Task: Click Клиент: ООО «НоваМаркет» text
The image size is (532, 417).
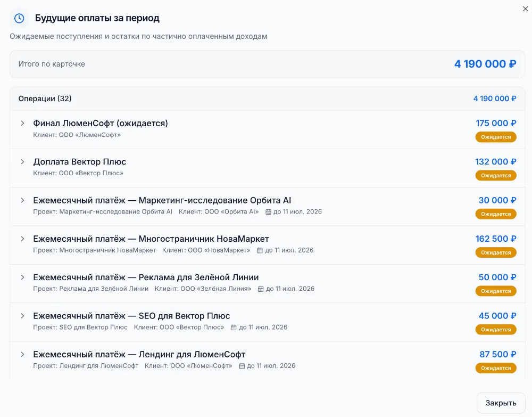Action: (206, 250)
